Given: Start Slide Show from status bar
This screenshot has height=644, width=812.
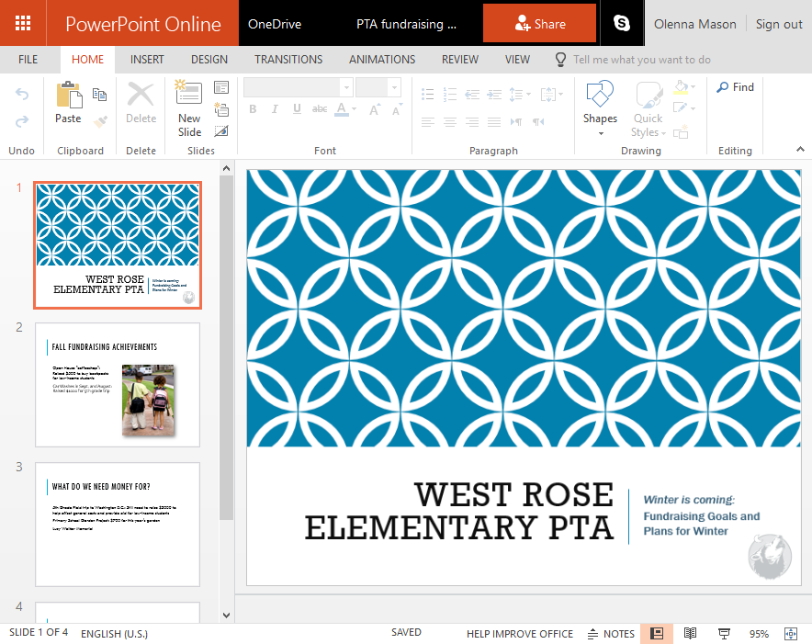Looking at the screenshot, I should click(724, 634).
